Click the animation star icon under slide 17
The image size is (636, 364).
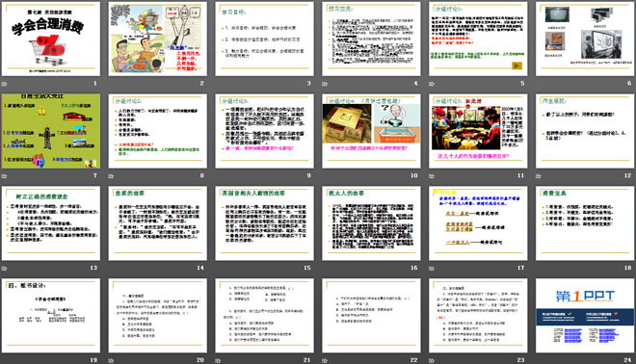point(432,268)
